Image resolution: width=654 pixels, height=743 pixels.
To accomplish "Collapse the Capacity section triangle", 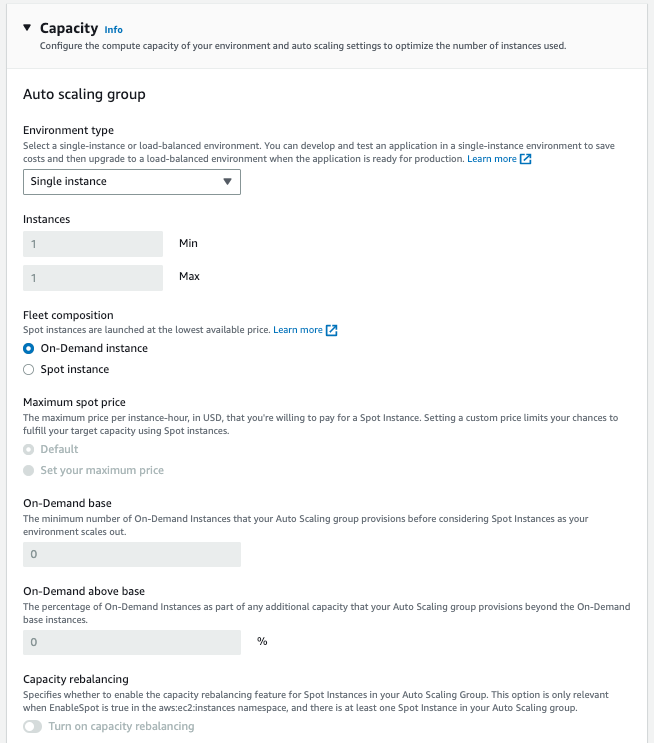I will point(27,29).
